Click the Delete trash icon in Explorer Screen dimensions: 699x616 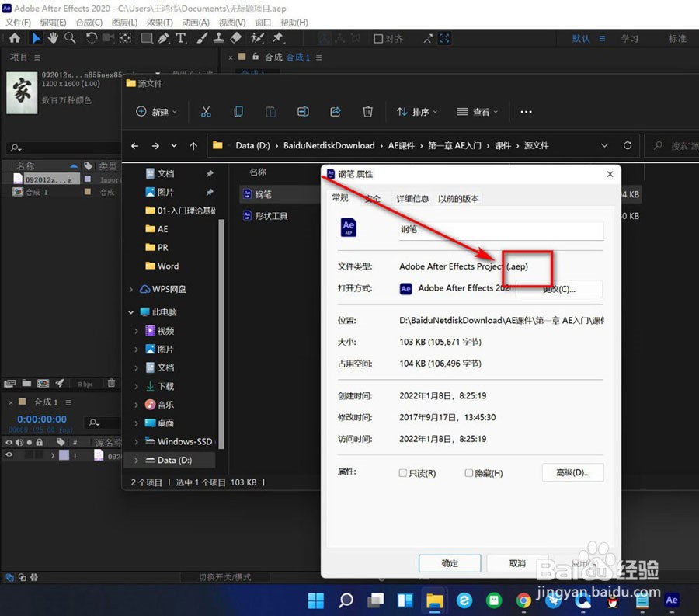(x=367, y=111)
